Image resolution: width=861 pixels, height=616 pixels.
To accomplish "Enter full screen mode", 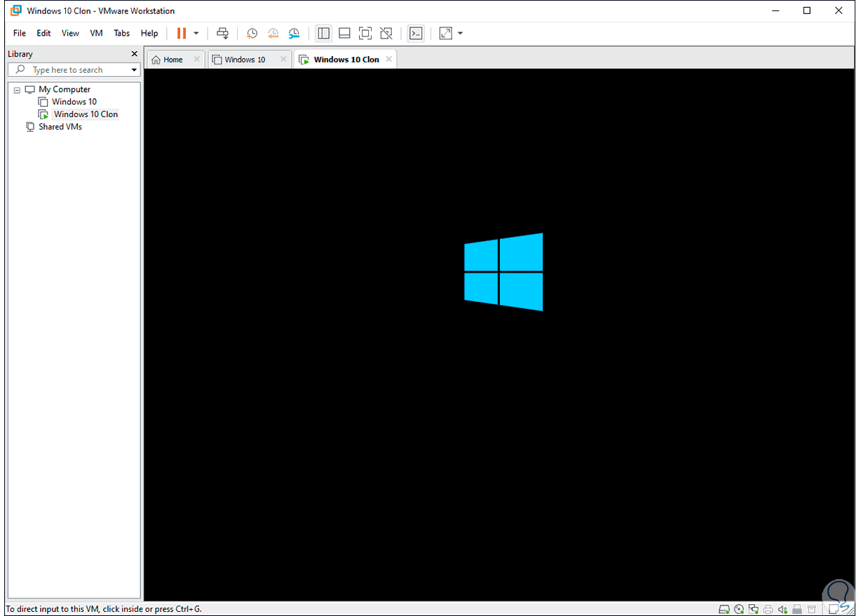I will 365,33.
